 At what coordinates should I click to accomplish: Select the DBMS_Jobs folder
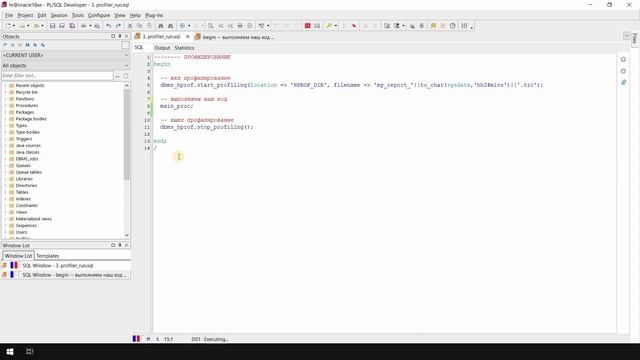tap(27, 159)
